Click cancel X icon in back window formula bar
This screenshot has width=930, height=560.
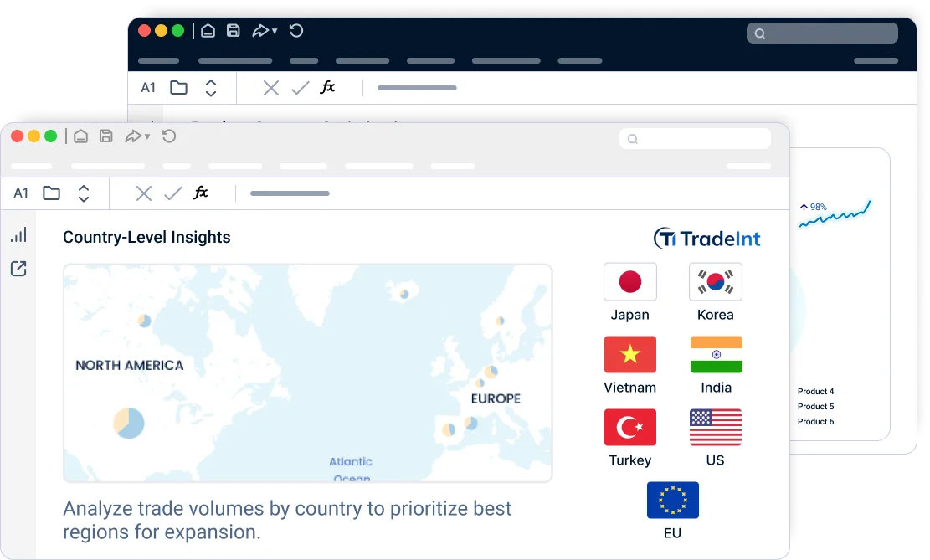(x=271, y=88)
